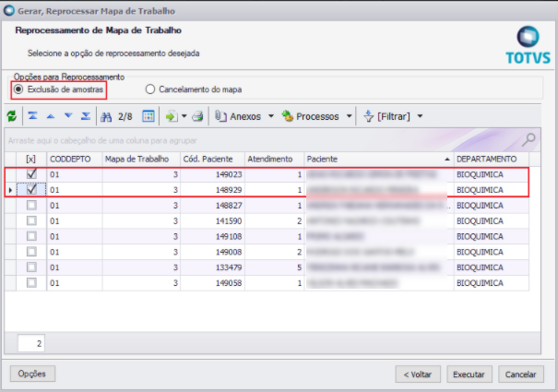The width and height of the screenshot is (558, 392).
Task: Click BIOQUIMICA cell in row 149008
Action: click(x=491, y=252)
